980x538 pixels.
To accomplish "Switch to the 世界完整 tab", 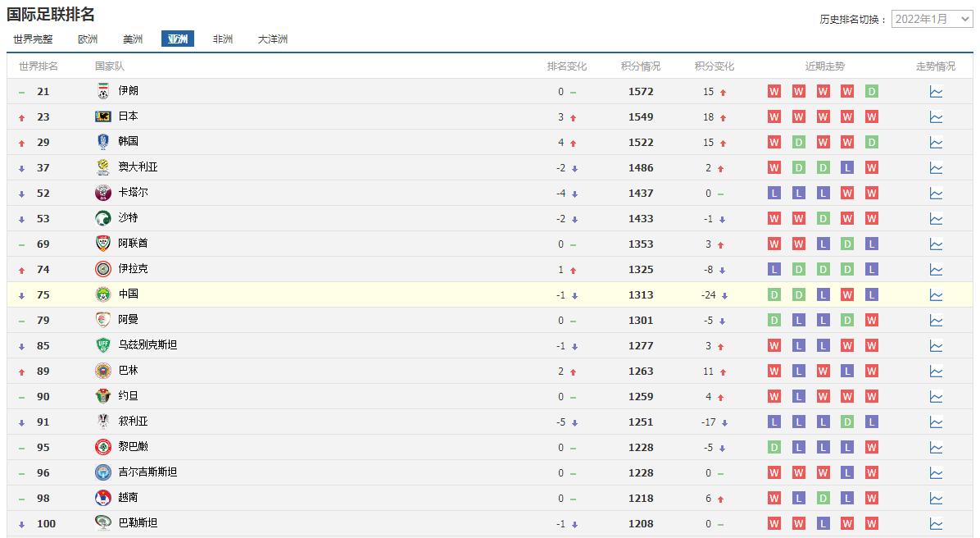I will [33, 39].
